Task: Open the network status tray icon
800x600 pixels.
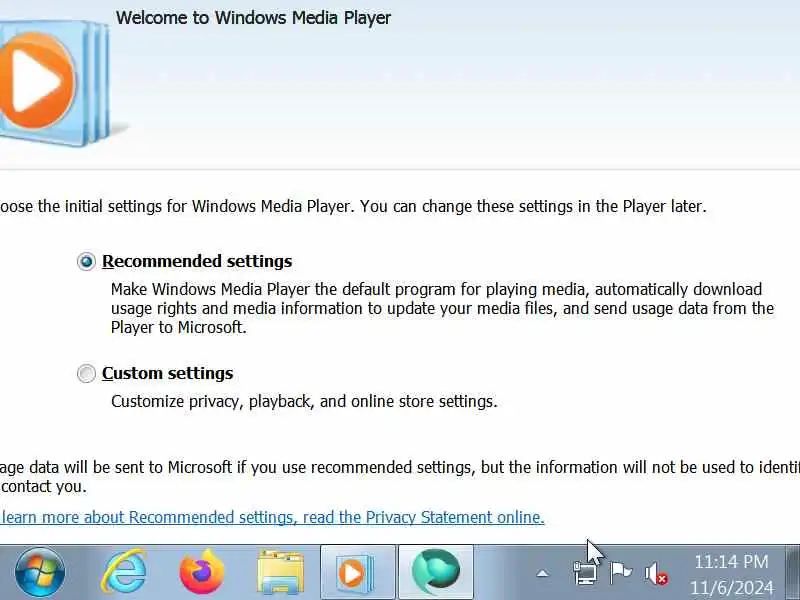Action: pyautogui.click(x=585, y=573)
